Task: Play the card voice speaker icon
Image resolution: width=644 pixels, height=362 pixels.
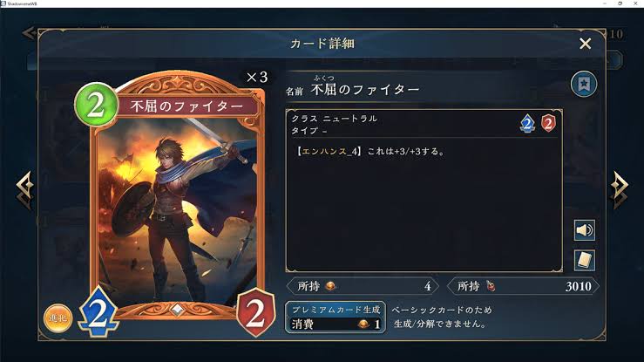Action: (584, 230)
